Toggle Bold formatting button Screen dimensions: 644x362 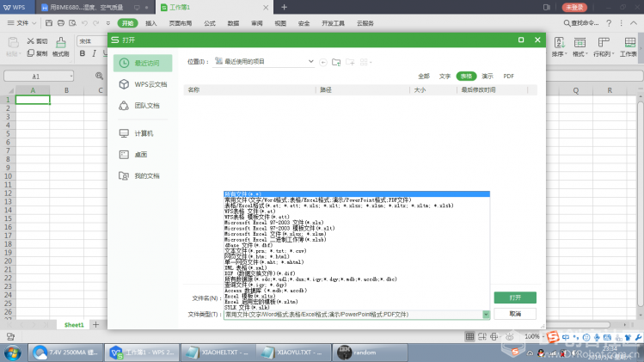pyautogui.click(x=83, y=53)
